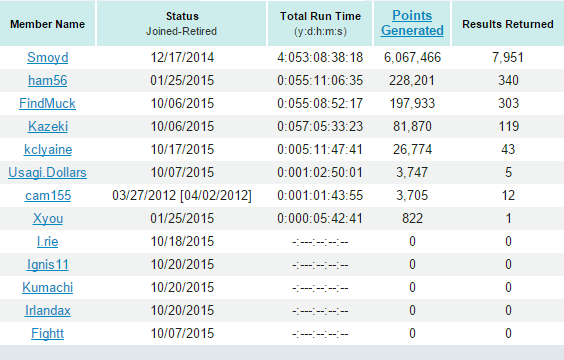The height and width of the screenshot is (360, 564).
Task: Sort by the Points Generated header link
Action: (412, 23)
